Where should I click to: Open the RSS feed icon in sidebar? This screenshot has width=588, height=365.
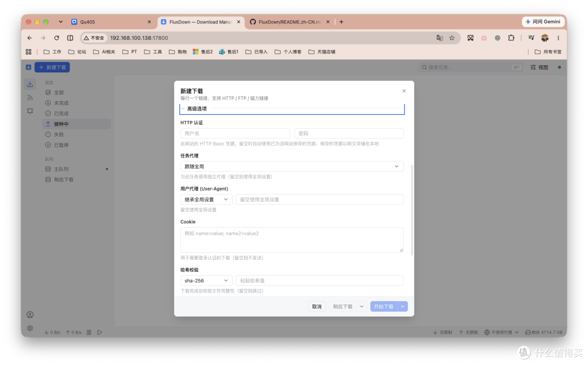30,98
